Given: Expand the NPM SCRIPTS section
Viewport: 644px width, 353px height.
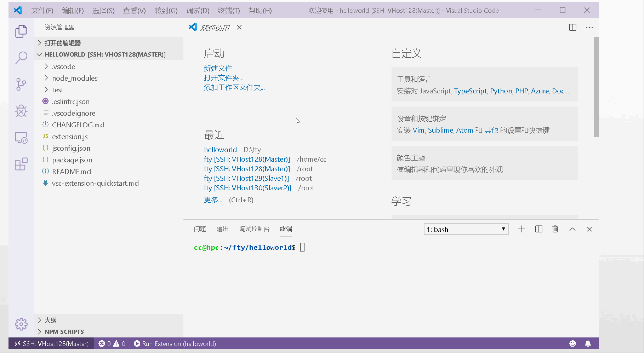Looking at the screenshot, I should pos(109,332).
